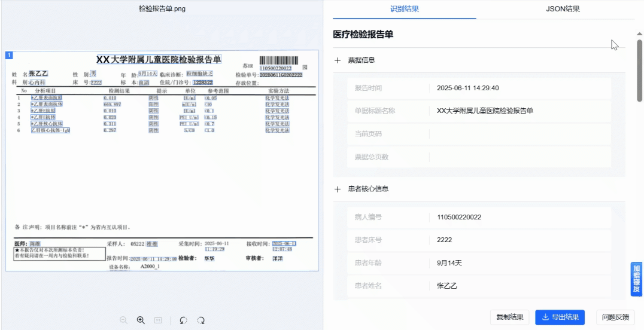The image size is (644, 330).
Task: Click highlighted department 心内科 on report
Action: [x=37, y=82]
